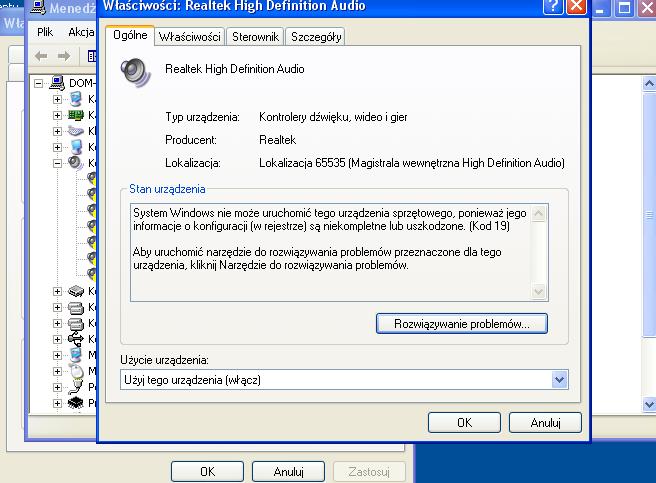Select the keyboard icon in device tree

click(x=76, y=131)
